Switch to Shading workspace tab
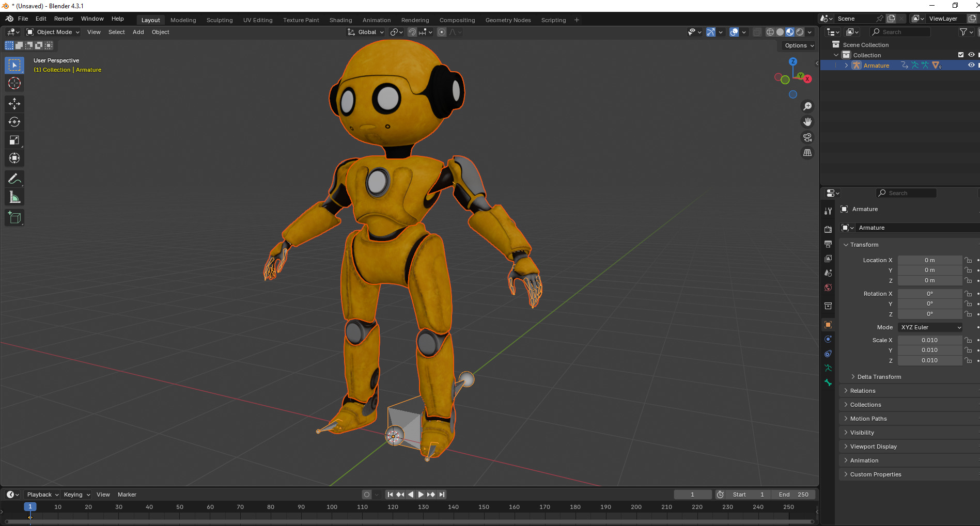 (340, 20)
